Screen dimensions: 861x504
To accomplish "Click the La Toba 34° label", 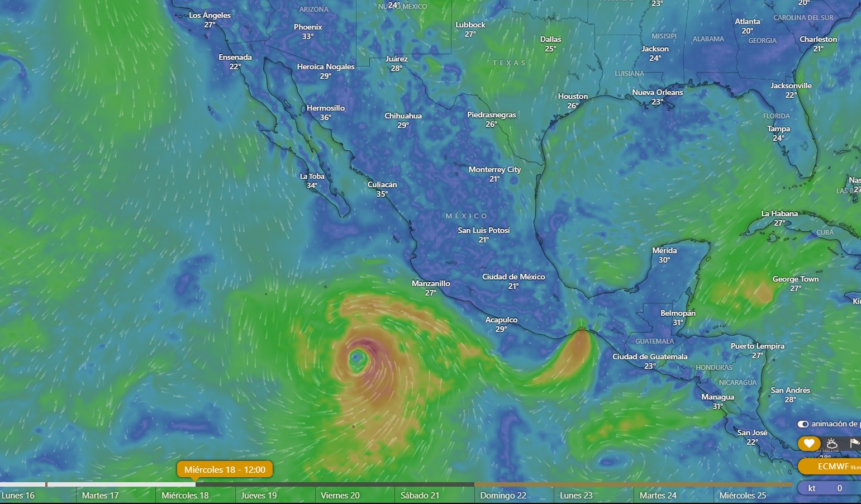I will 312,180.
